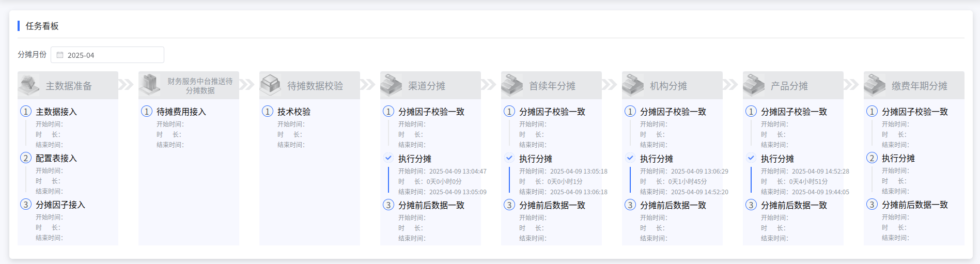Click duration 0天1小时45分
Image resolution: width=980 pixels, height=264 pixels.
(x=688, y=181)
